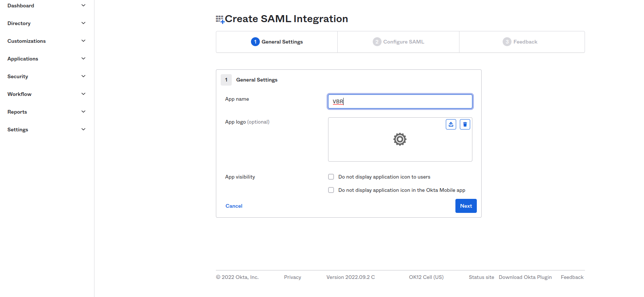
Task: Click the 'App logo (optional)' field label
Action: (x=247, y=122)
